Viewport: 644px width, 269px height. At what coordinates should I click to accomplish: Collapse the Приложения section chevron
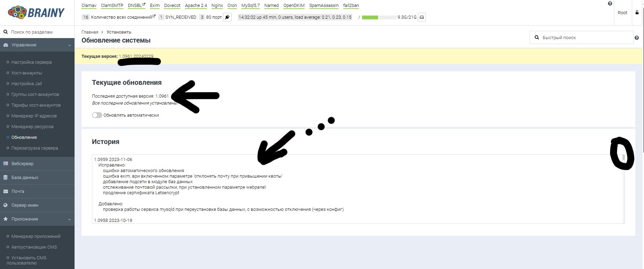[69, 219]
